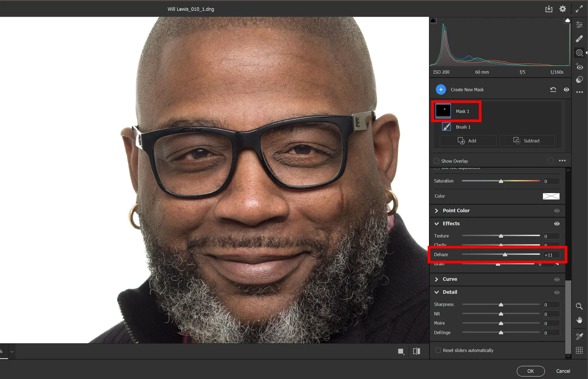Check Reset sliders automatically
588x379 pixels.
[x=438, y=350]
